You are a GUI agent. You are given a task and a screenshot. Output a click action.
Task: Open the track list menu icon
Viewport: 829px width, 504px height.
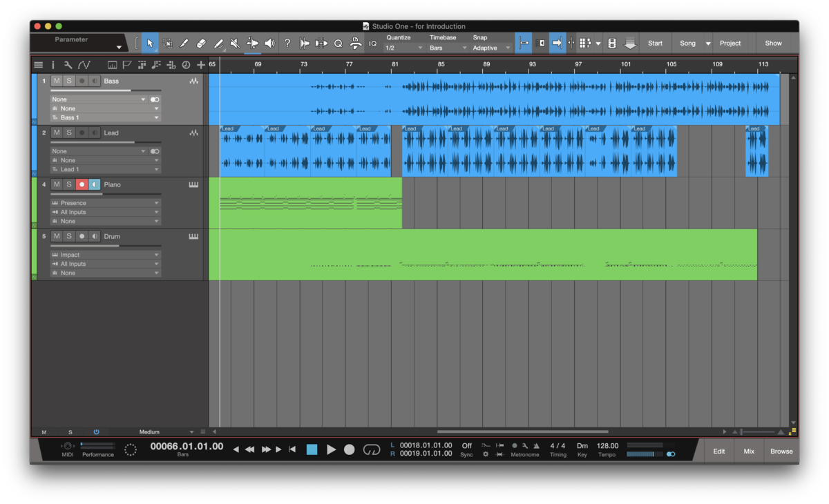coord(39,65)
